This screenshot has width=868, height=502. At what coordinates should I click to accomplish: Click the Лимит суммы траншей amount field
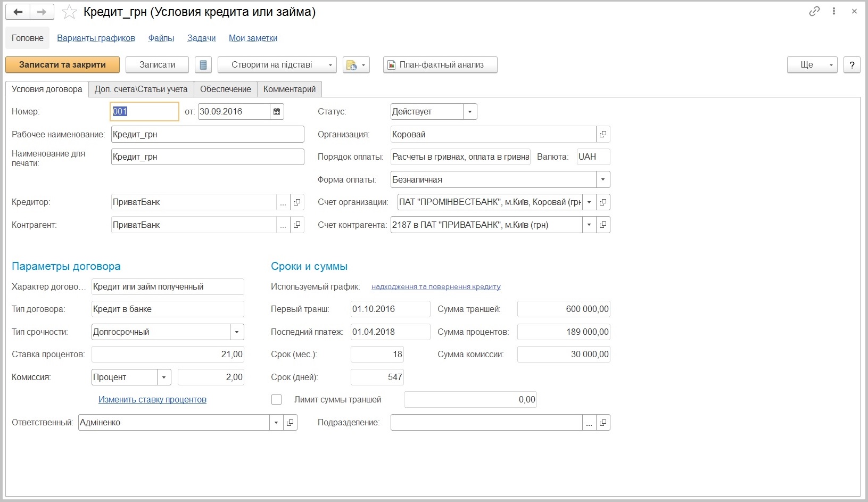pyautogui.click(x=470, y=400)
